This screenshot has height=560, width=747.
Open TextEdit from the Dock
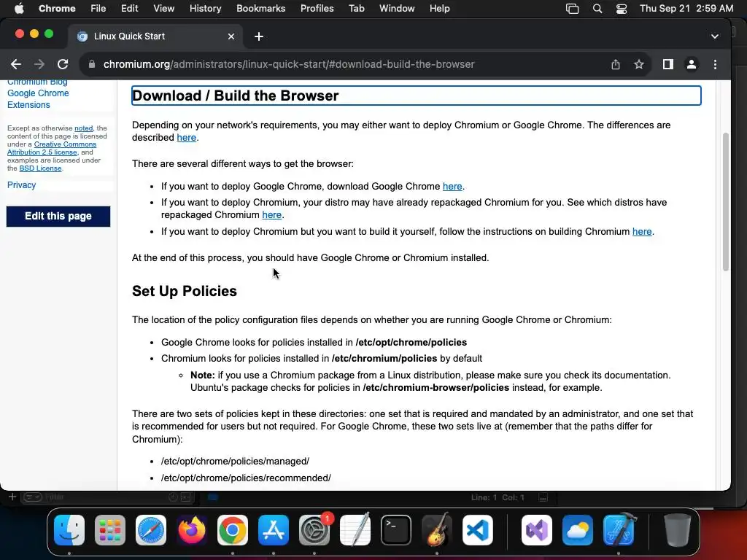click(355, 530)
